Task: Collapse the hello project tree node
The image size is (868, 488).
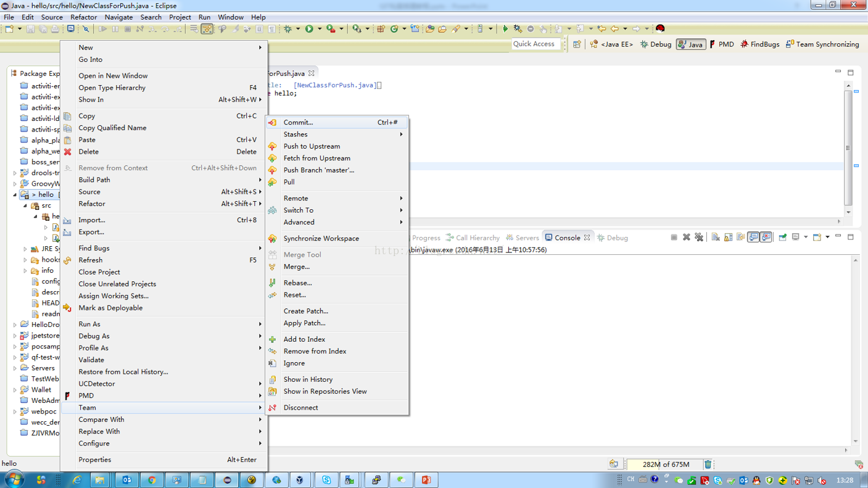Action: [x=15, y=195]
